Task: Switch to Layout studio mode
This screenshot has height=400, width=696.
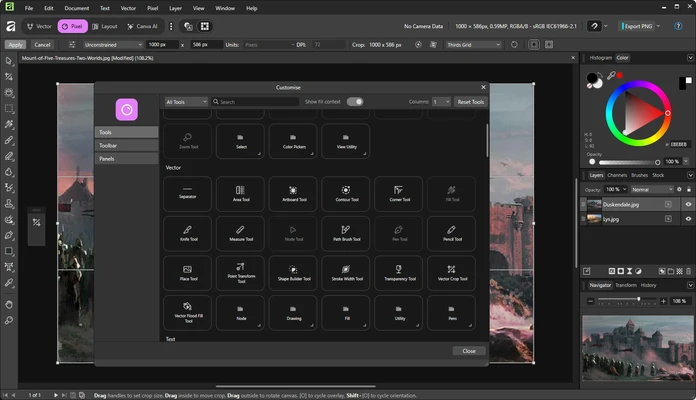Action: point(105,26)
